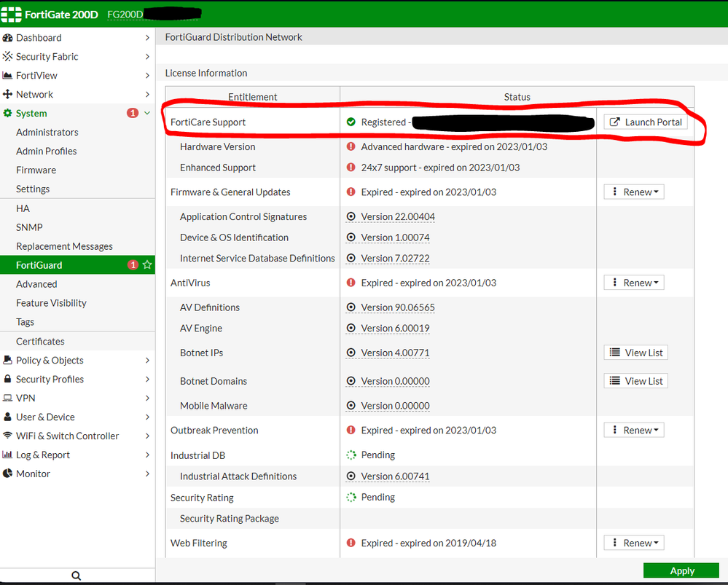Image resolution: width=728 pixels, height=585 pixels.
Task: Click the User & Device person icon
Action: coord(7,417)
